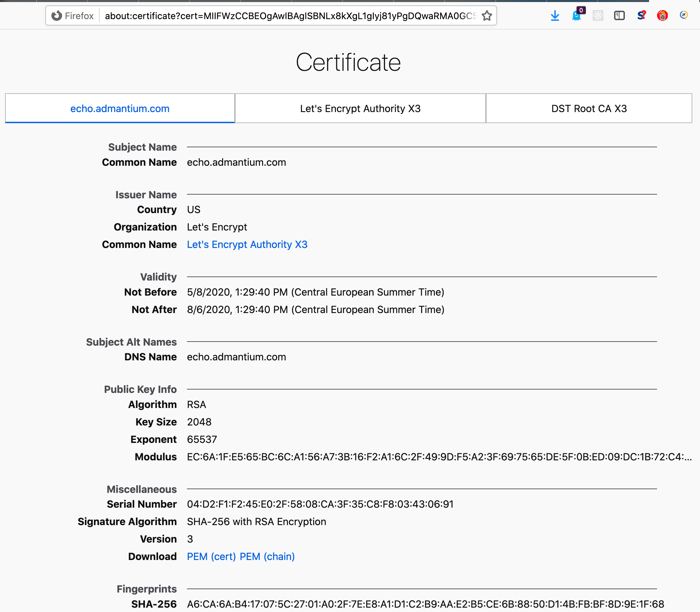Select the echo.admantium.com certificate tab
Screen dimensions: 700x612
120,109
